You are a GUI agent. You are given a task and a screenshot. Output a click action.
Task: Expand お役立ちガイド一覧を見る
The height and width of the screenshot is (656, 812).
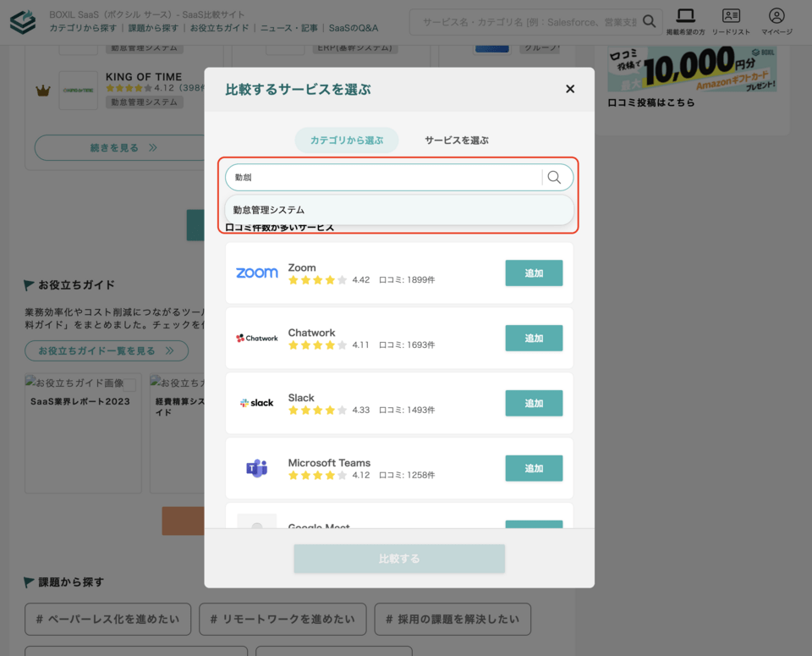tap(107, 350)
